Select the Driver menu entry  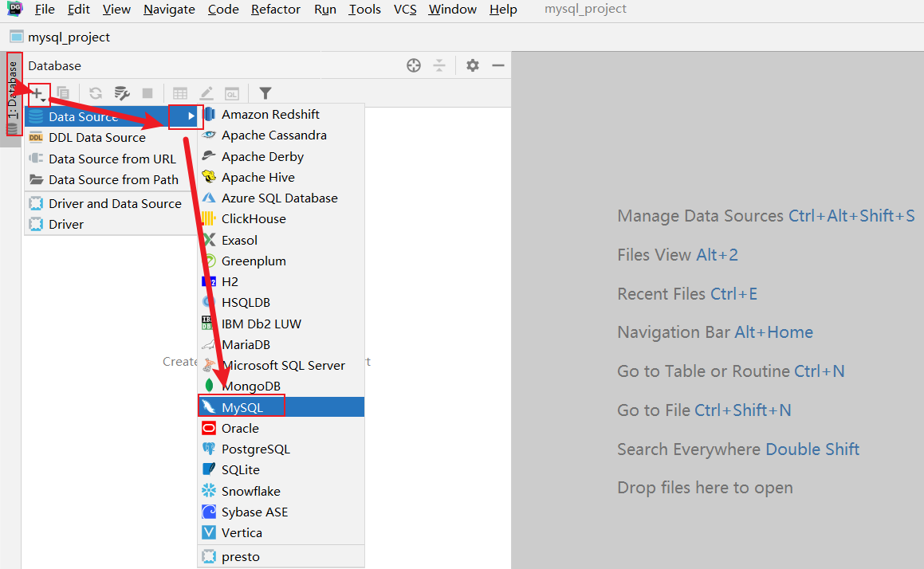coord(112,225)
